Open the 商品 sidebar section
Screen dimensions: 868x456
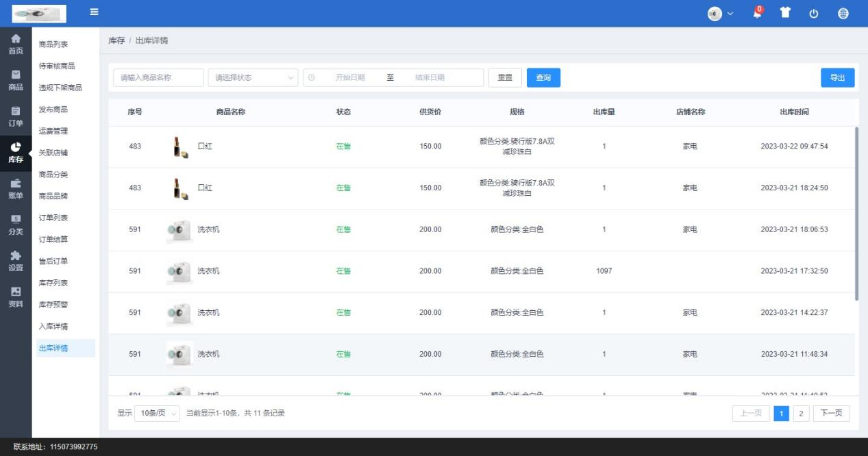pyautogui.click(x=15, y=80)
